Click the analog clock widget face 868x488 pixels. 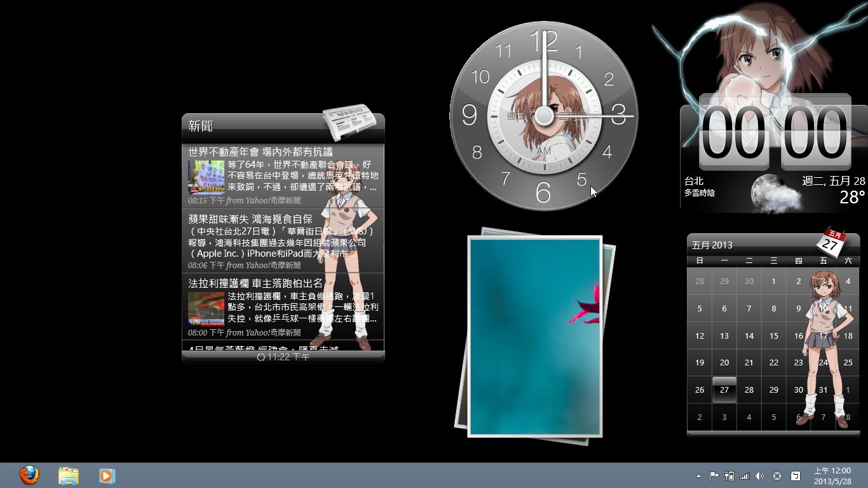pyautogui.click(x=544, y=116)
